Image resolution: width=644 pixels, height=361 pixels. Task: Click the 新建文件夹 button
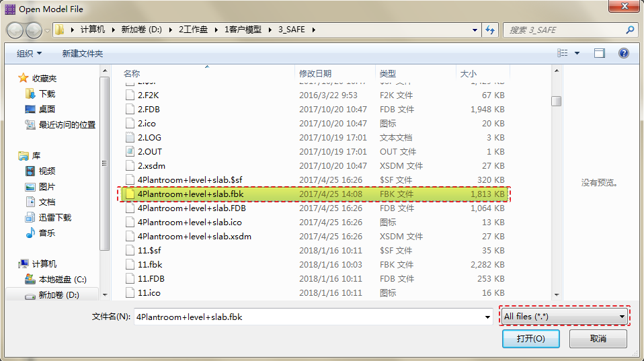(82, 53)
